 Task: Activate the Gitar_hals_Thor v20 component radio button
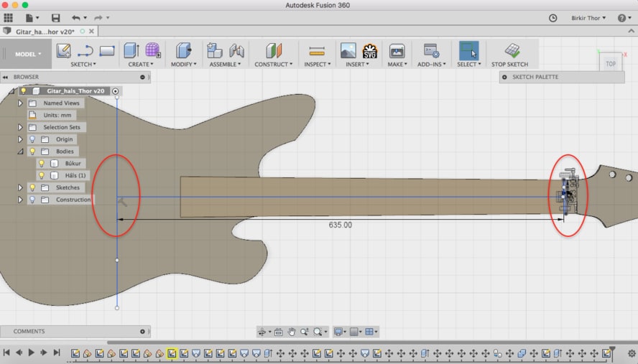(116, 91)
